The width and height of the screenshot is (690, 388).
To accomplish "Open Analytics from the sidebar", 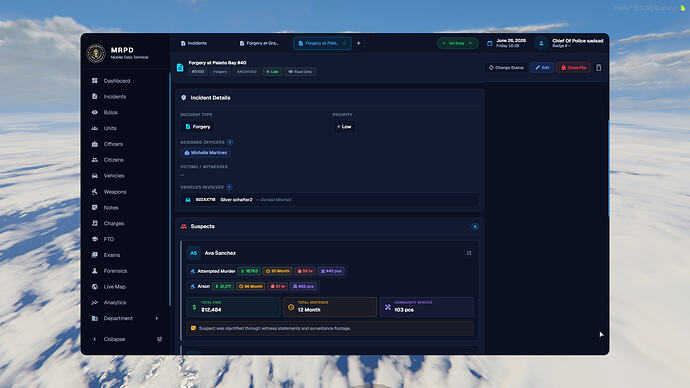I will (x=114, y=303).
